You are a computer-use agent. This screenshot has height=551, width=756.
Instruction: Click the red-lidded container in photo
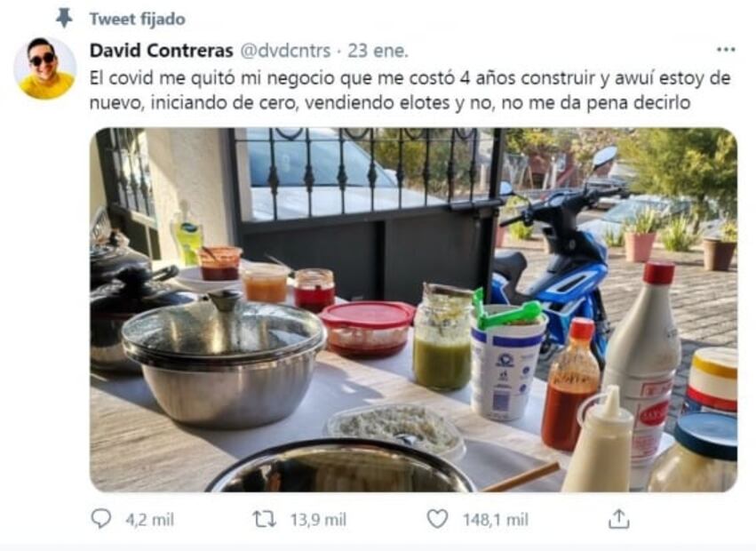368,328
